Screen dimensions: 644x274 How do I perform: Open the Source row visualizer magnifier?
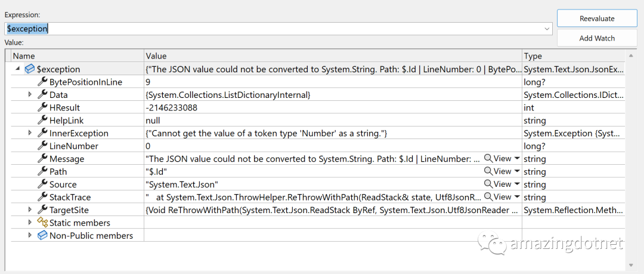[488, 184]
